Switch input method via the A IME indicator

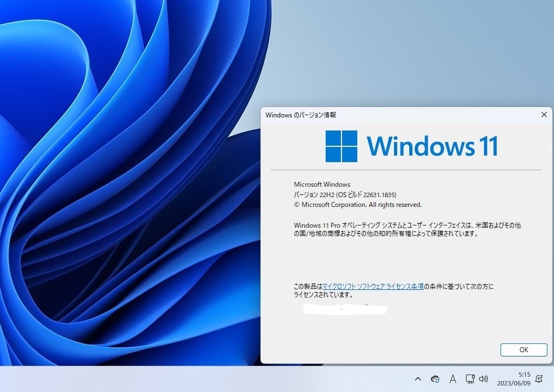tap(453, 378)
